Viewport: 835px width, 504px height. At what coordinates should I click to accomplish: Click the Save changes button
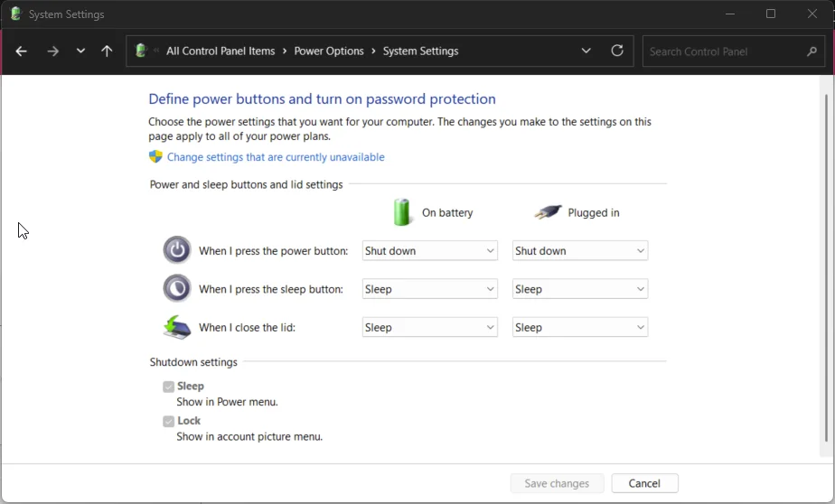click(x=557, y=483)
